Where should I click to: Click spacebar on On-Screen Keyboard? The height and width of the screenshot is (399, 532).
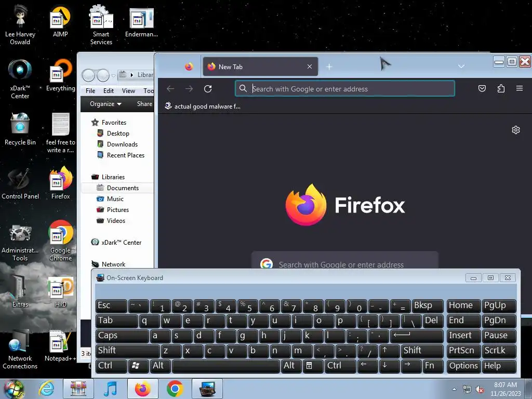coord(225,366)
